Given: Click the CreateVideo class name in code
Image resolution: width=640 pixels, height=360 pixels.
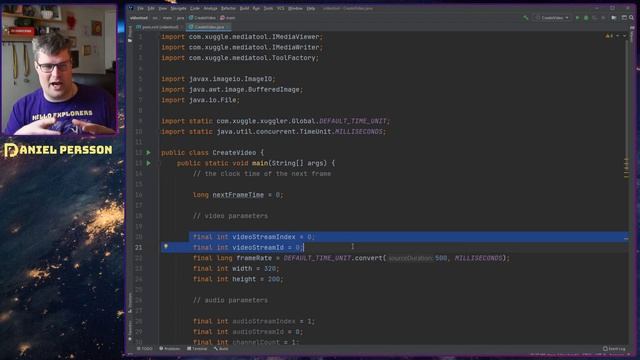Looking at the screenshot, I should coord(234,153).
